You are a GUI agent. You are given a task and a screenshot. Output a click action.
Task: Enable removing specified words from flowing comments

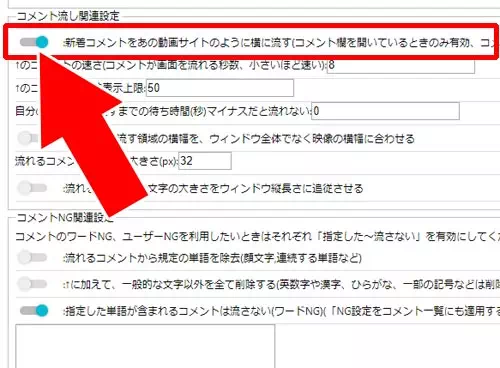[x=32, y=257]
